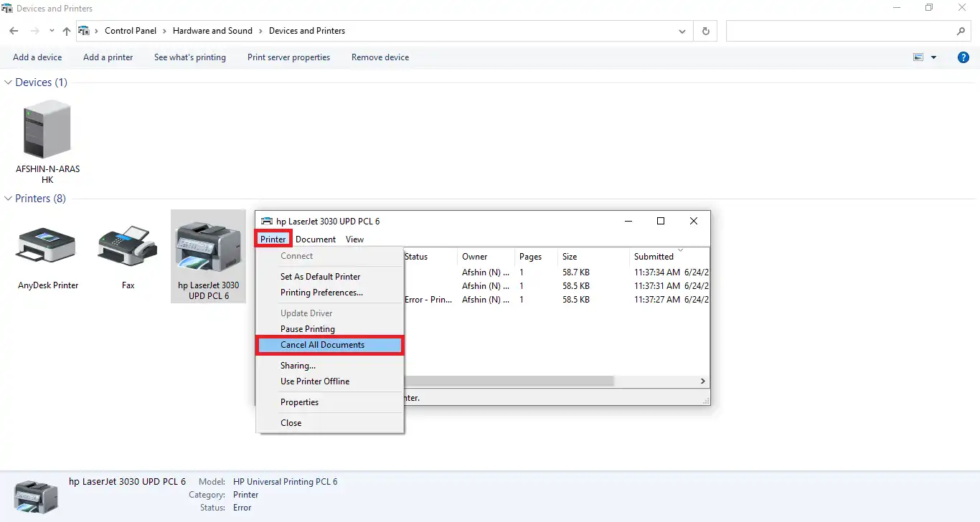Select the AnyDesk Printer icon
The width and height of the screenshot is (980, 522).
coord(47,246)
